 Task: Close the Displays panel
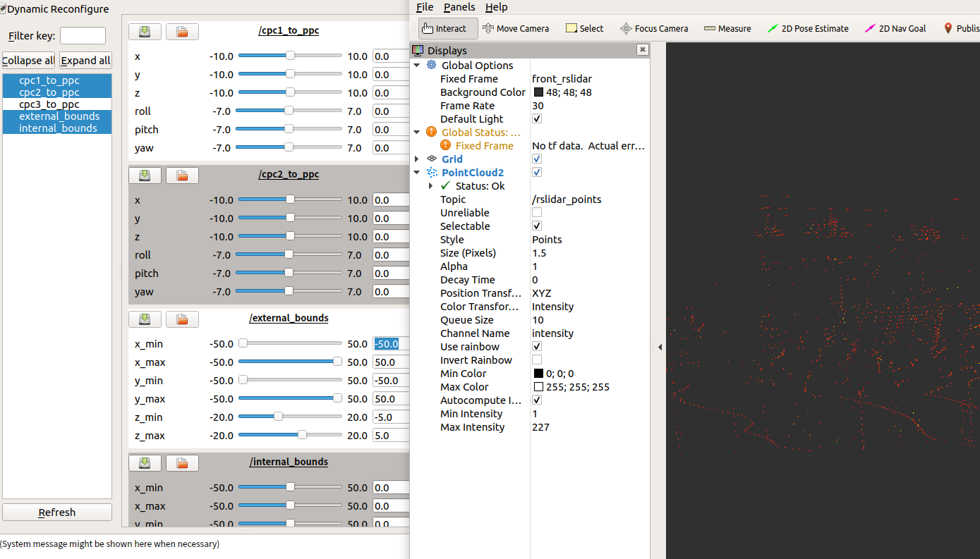point(642,49)
